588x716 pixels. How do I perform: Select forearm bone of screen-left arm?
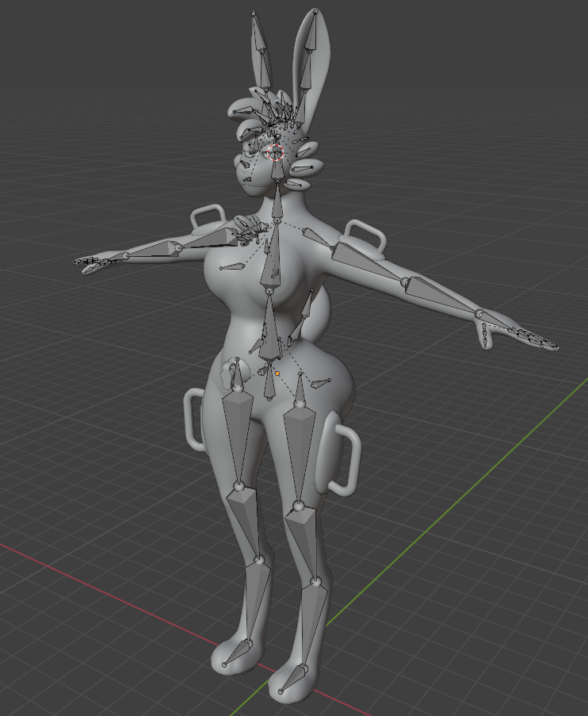(x=151, y=251)
